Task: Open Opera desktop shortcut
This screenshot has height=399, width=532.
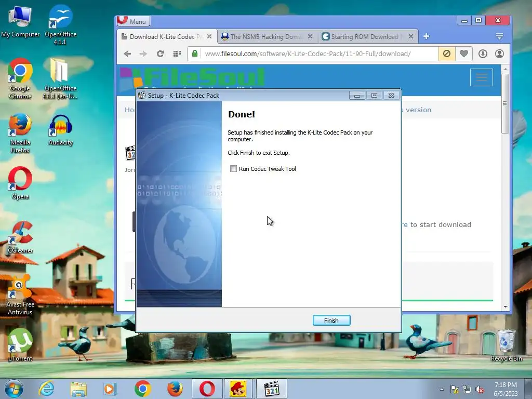Action: [x=20, y=183]
